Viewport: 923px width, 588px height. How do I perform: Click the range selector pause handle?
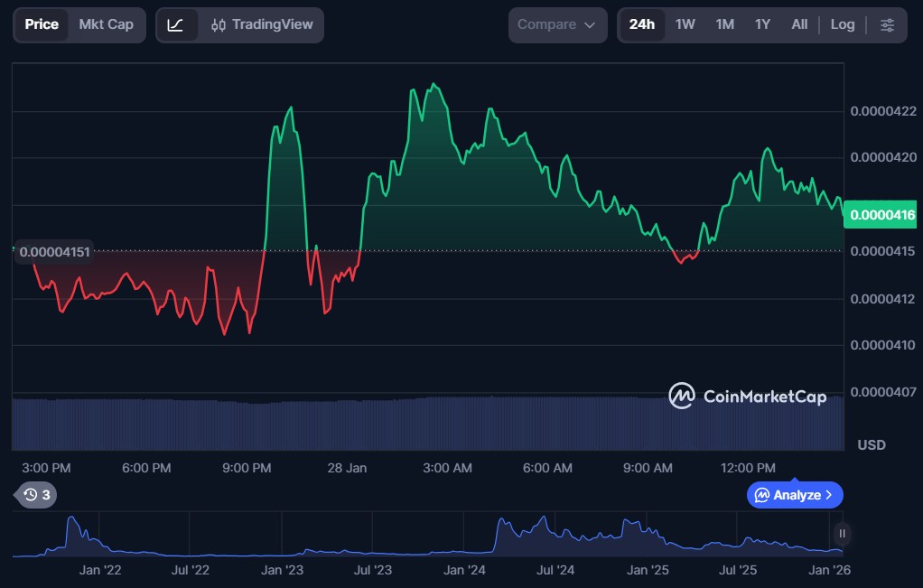[x=842, y=533]
